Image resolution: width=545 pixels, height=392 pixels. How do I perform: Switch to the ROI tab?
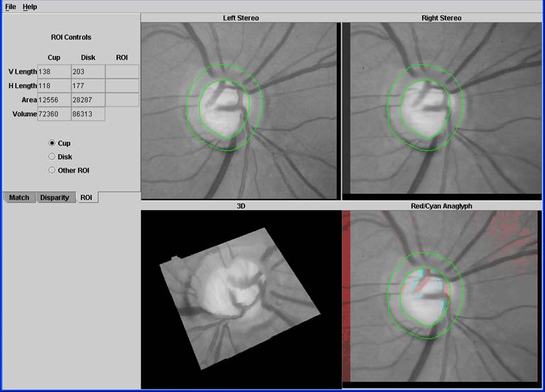click(87, 197)
